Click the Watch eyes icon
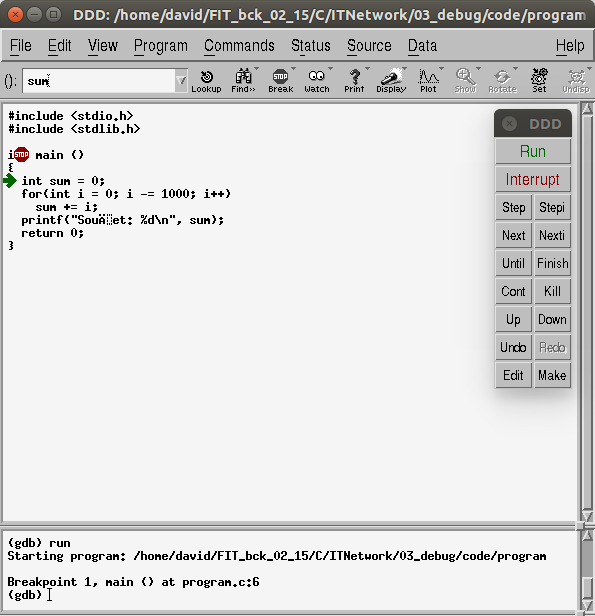The height and width of the screenshot is (616, 595). point(317,81)
